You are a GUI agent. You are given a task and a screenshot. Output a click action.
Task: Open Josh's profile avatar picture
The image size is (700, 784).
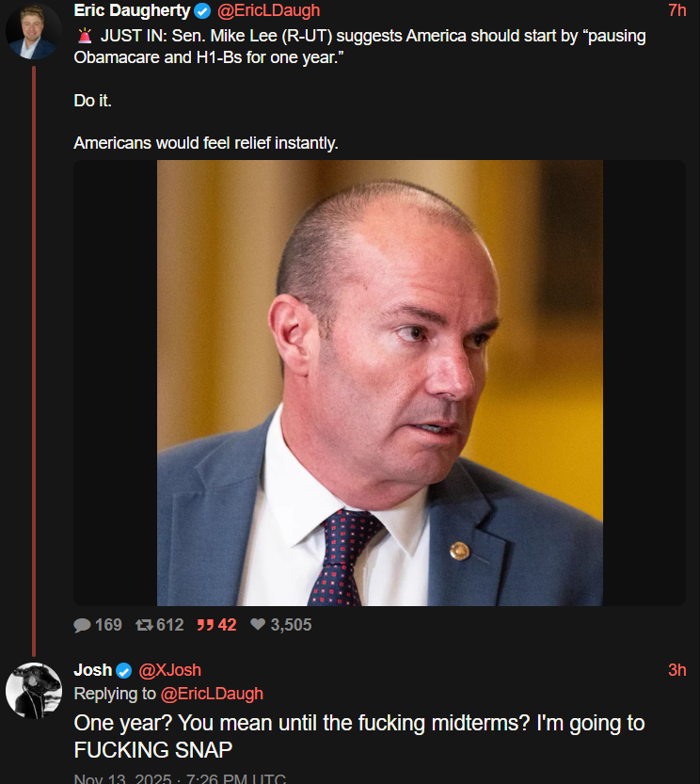tap(34, 691)
